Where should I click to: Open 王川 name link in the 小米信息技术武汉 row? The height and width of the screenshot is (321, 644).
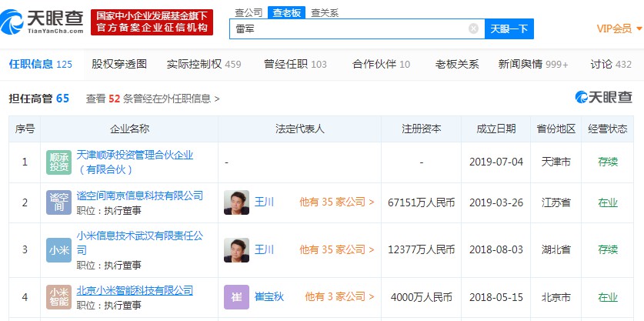click(264, 249)
